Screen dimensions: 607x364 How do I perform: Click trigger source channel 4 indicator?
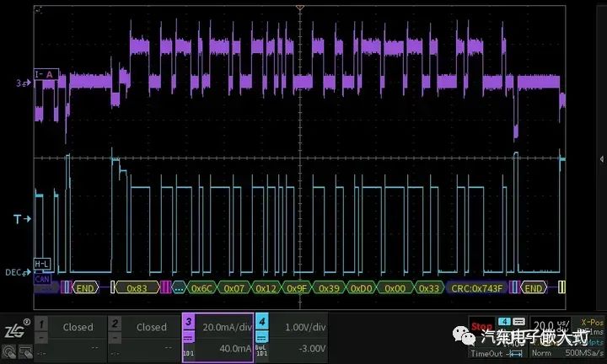[x=504, y=322]
